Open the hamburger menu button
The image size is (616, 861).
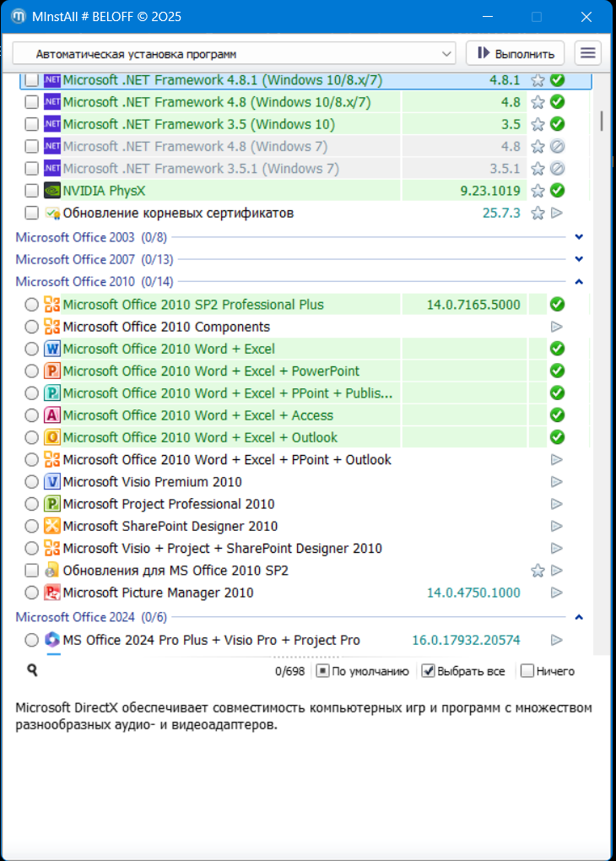588,53
